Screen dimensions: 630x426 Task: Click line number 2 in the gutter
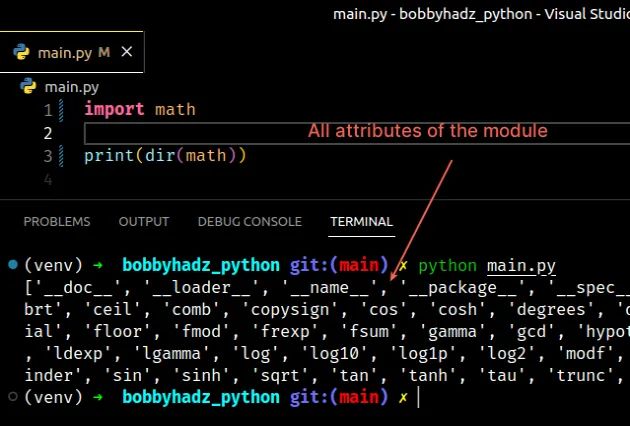(x=48, y=133)
